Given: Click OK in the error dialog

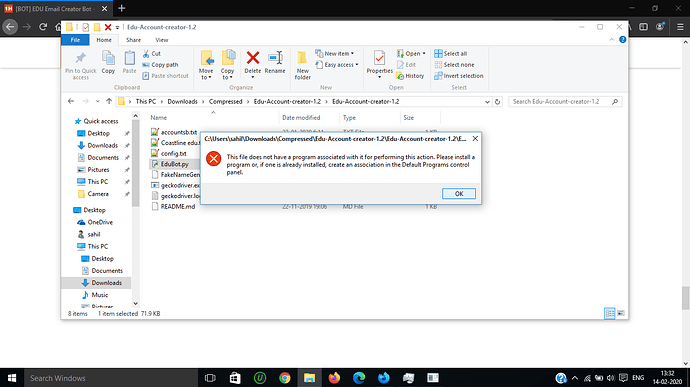Looking at the screenshot, I should [x=459, y=194].
